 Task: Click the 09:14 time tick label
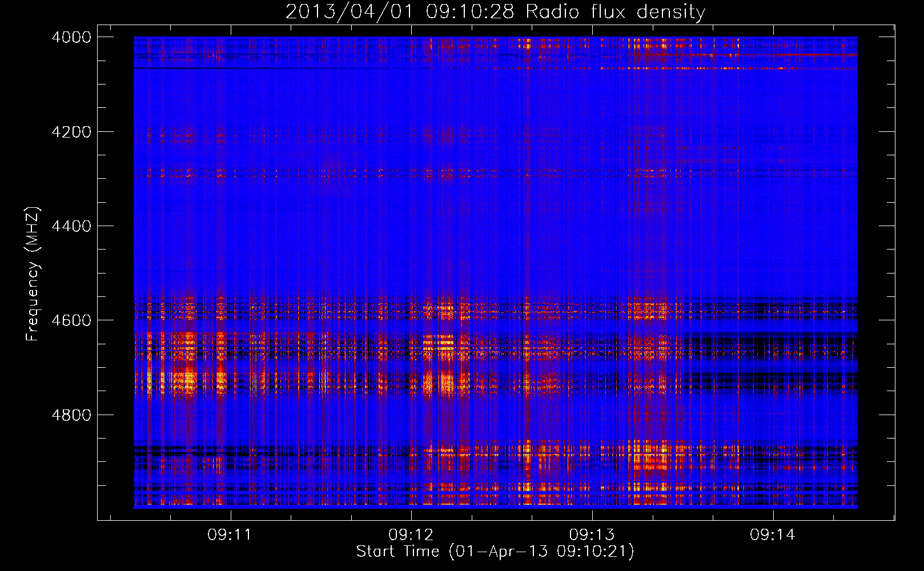click(x=773, y=534)
